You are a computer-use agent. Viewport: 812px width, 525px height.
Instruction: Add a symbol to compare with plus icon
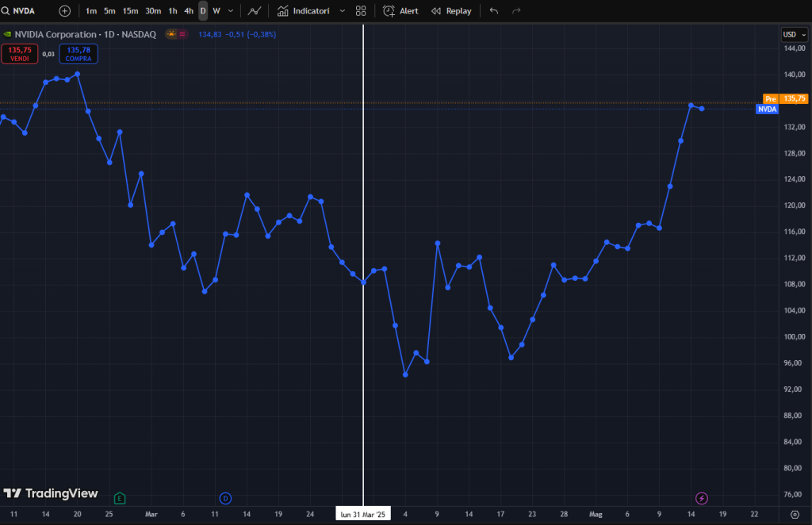tap(65, 11)
